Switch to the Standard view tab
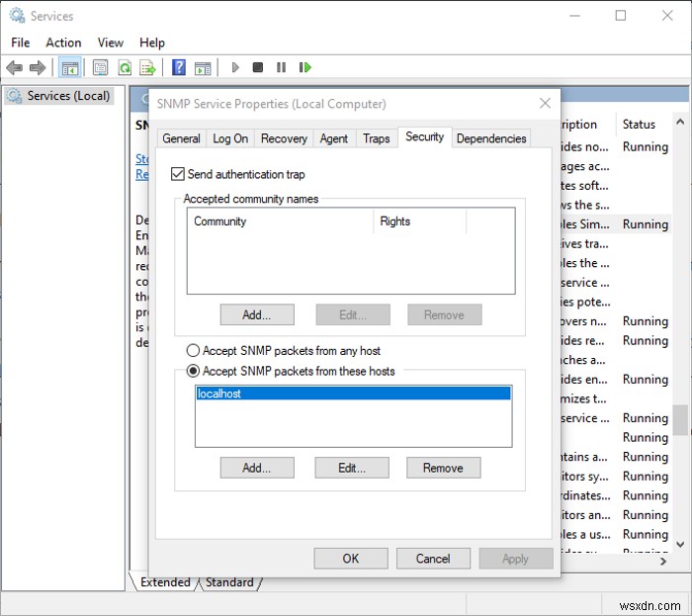Viewport: 692px width, 616px height. (x=229, y=582)
